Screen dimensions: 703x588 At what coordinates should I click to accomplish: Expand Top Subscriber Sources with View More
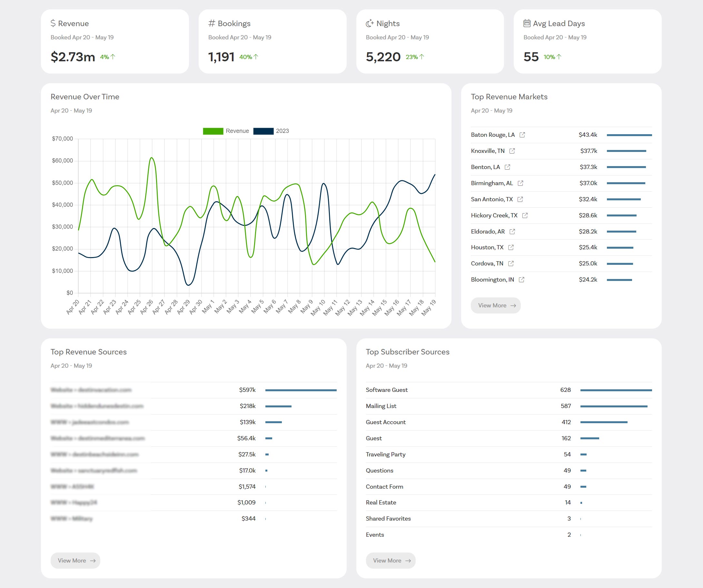tap(390, 560)
